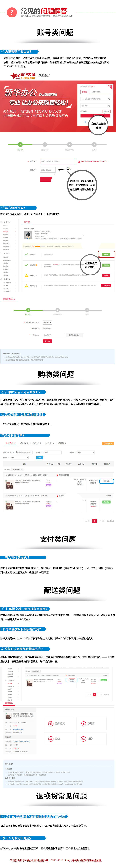
Task: Click 上一页 in the order list pagination
Action: [x=87, y=521]
